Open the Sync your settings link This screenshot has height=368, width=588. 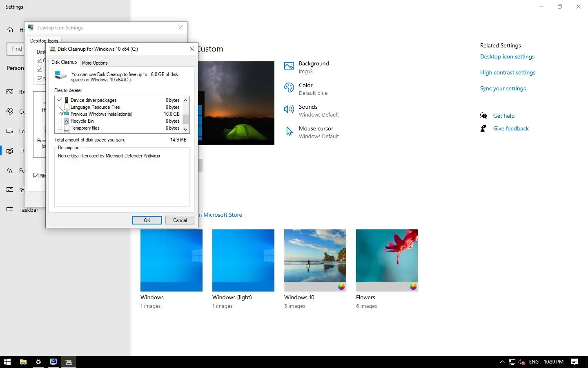click(x=503, y=88)
